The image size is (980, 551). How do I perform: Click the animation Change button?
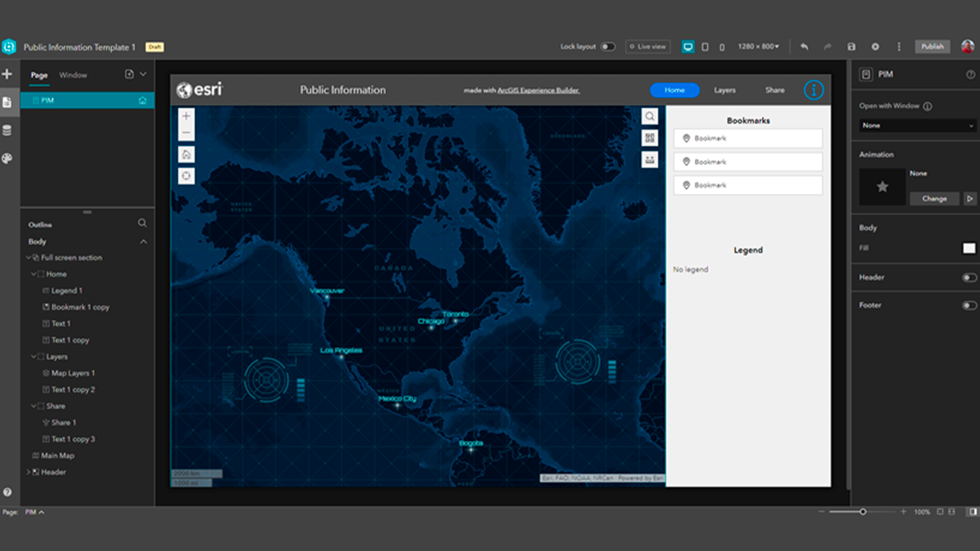point(934,198)
